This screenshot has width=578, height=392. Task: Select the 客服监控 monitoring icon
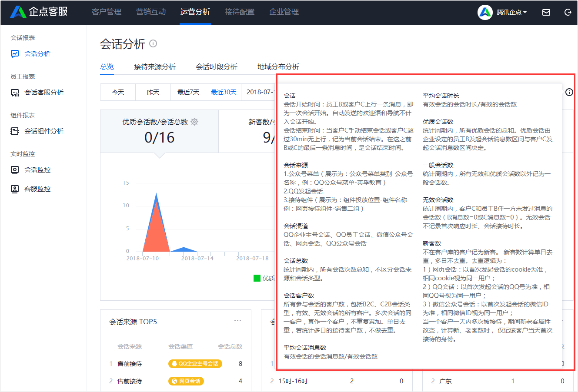click(x=15, y=189)
